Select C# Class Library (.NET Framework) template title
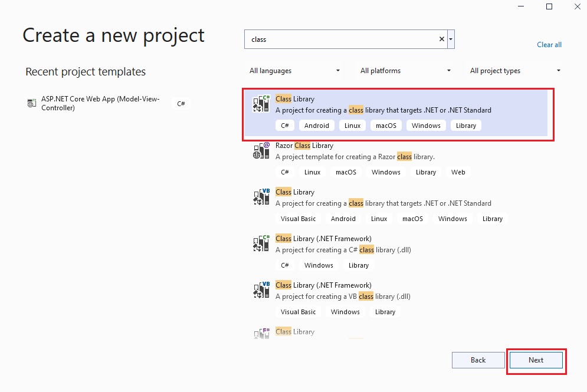Screen dimensions: 587x392 pos(323,239)
